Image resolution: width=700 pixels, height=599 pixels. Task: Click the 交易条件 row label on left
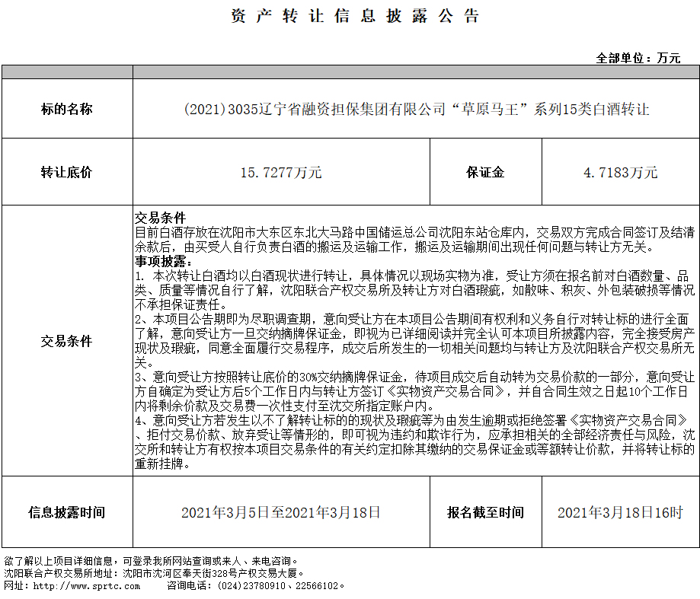coord(67,341)
